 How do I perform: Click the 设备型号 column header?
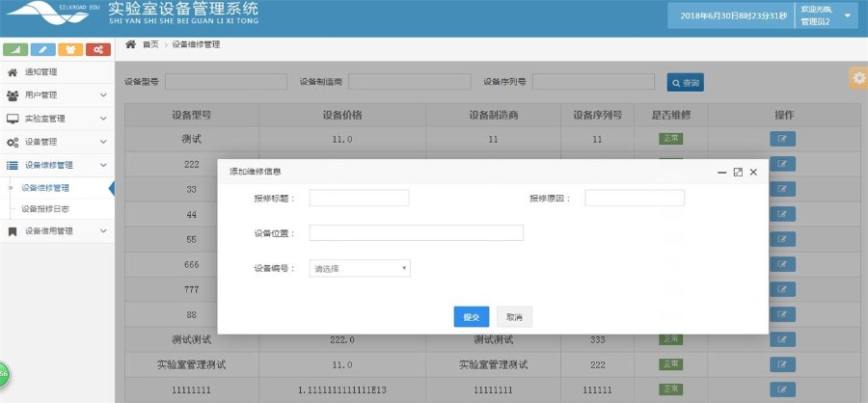(192, 115)
